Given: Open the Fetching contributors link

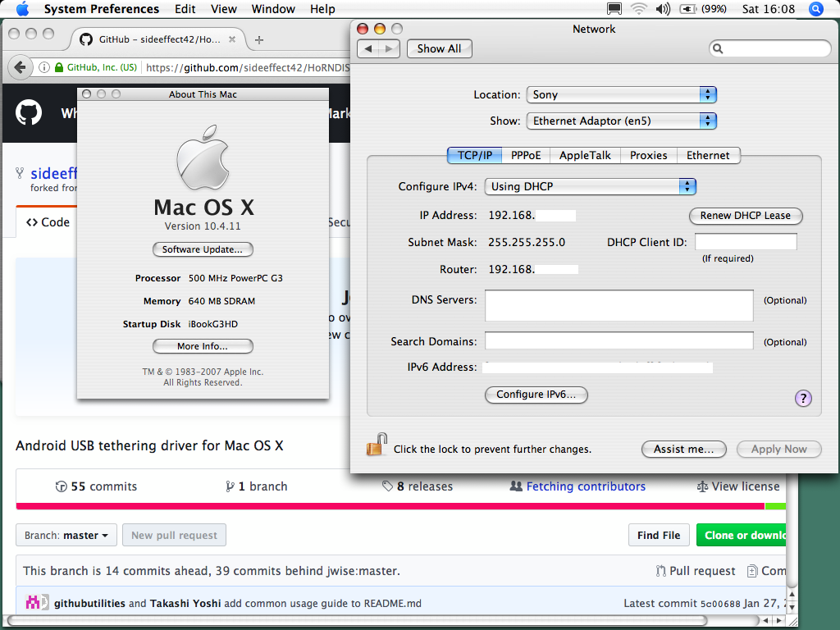Looking at the screenshot, I should (x=577, y=486).
